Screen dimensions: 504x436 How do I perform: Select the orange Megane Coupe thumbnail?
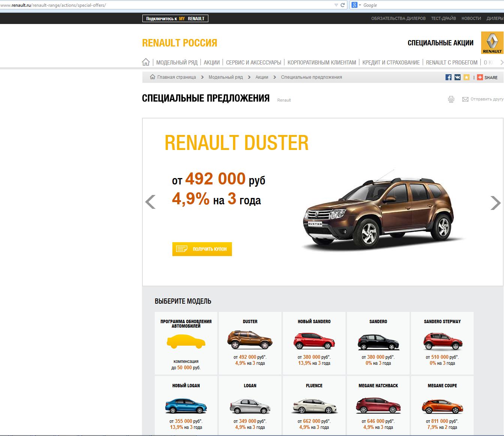442,406
